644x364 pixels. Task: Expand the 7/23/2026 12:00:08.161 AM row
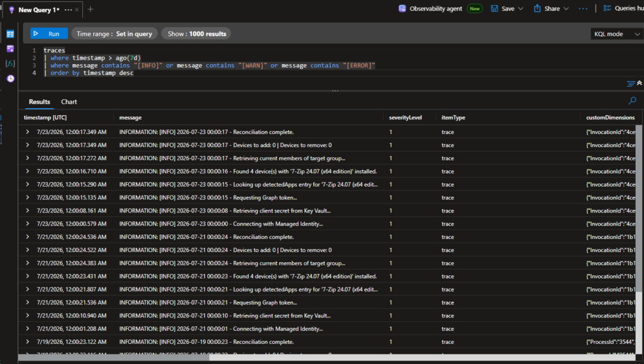(x=28, y=211)
